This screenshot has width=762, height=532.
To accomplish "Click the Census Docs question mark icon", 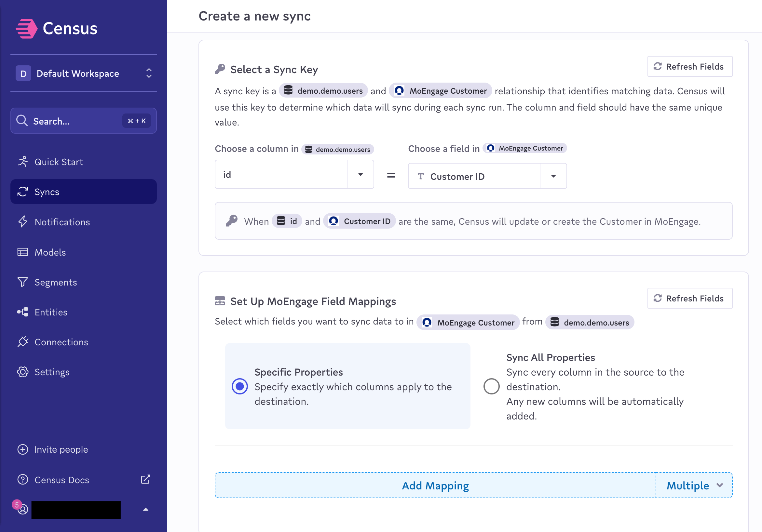I will point(22,480).
